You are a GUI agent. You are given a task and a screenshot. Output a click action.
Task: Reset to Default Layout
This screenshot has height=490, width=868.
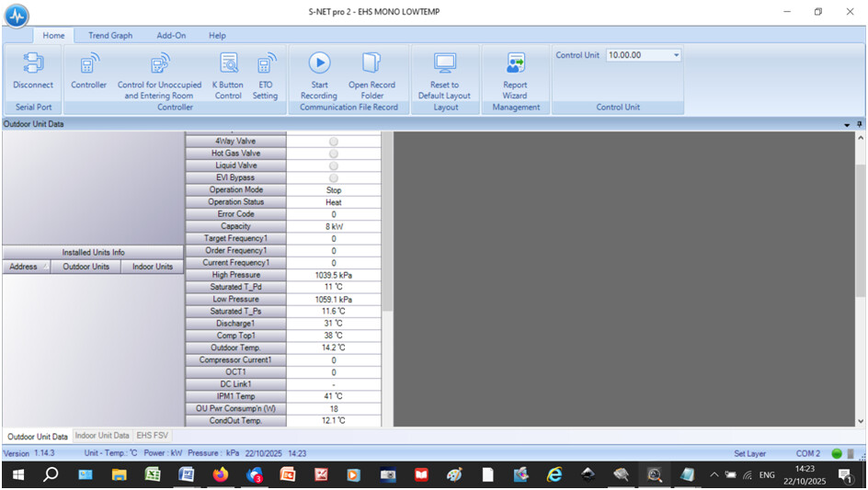click(444, 63)
